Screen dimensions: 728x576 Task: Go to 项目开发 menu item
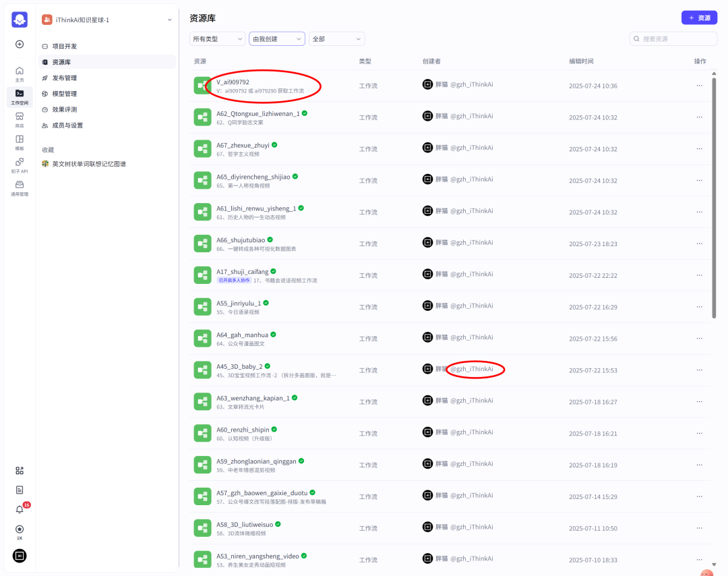coord(65,47)
